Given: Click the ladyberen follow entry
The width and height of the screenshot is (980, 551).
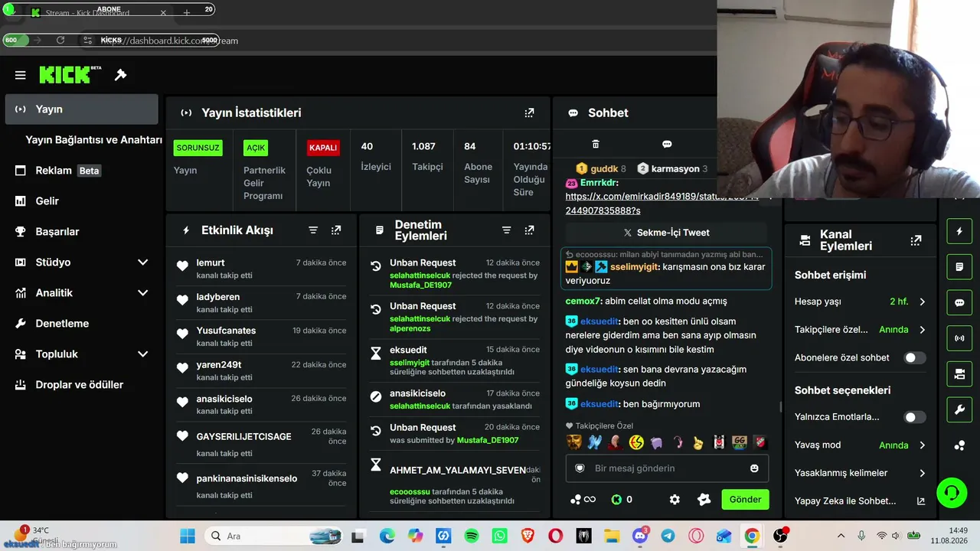Looking at the screenshot, I should point(261,303).
